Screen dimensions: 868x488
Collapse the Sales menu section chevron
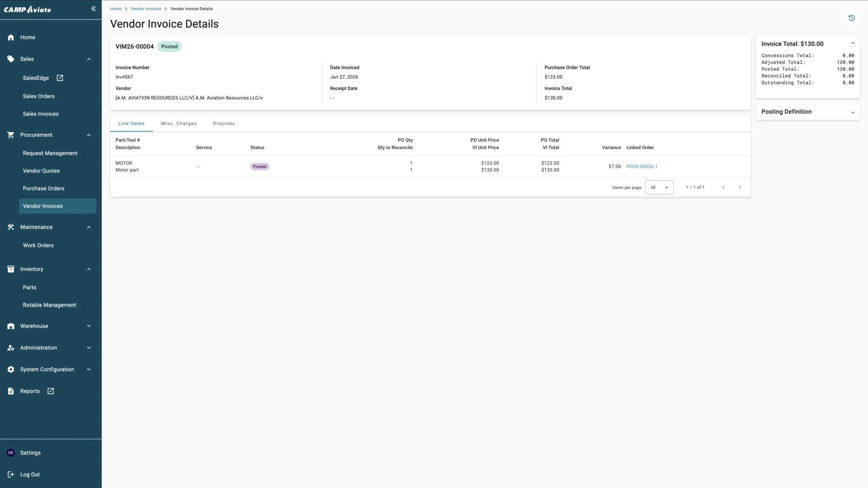pyautogui.click(x=89, y=59)
